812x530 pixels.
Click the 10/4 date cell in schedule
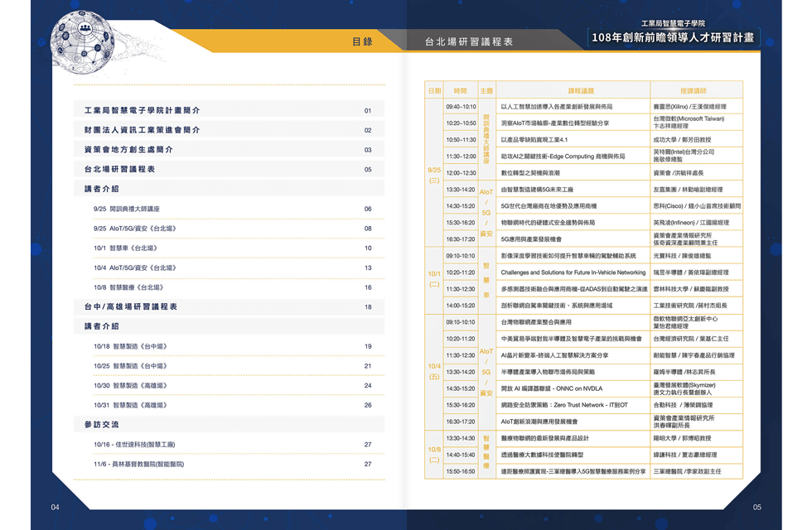(x=433, y=371)
